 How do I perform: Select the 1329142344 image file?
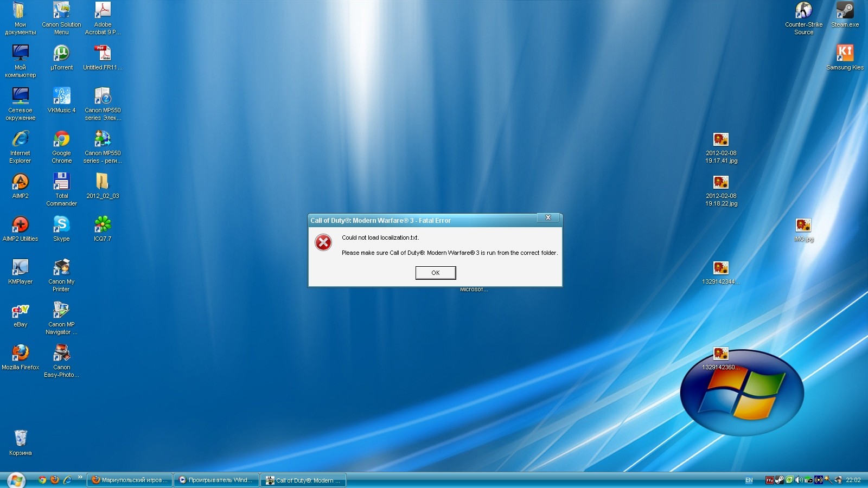[x=721, y=272]
